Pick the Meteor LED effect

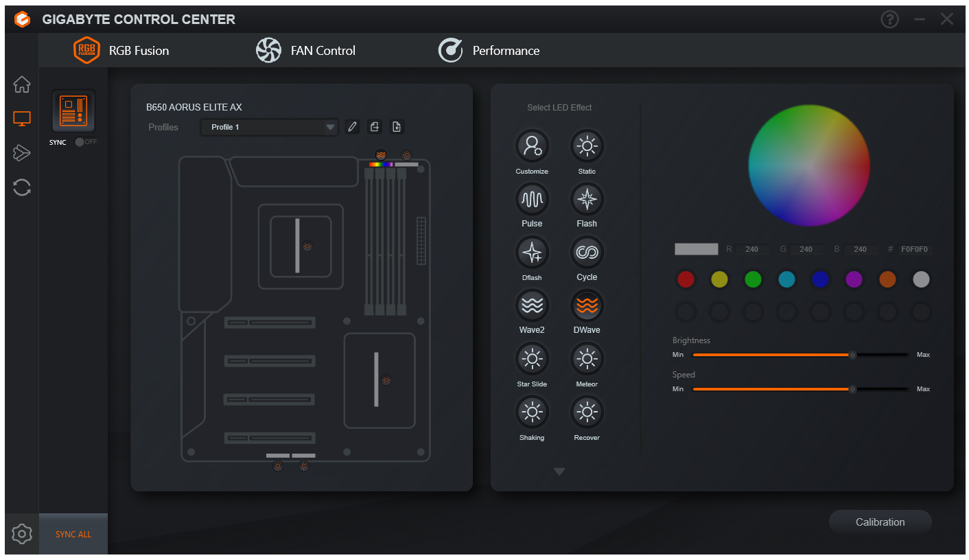(587, 359)
